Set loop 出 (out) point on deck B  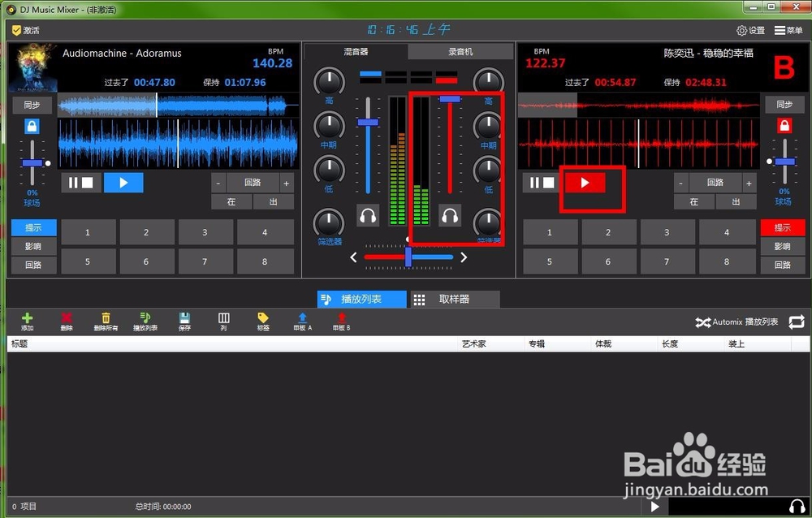(x=736, y=201)
